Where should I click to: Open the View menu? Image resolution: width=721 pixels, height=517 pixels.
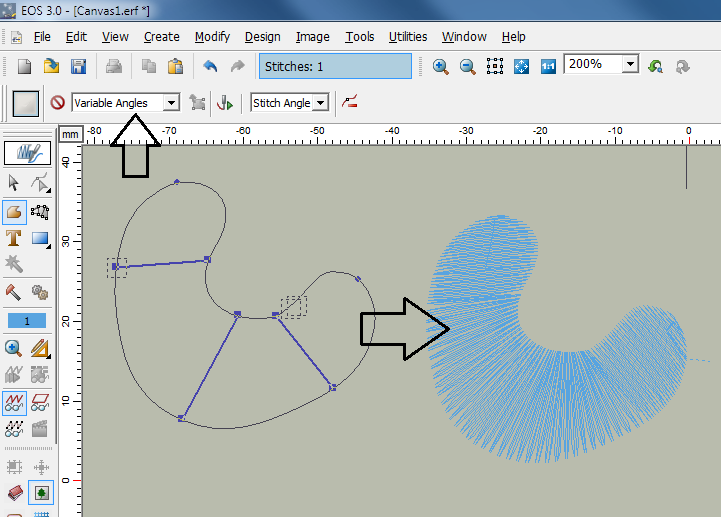115,37
